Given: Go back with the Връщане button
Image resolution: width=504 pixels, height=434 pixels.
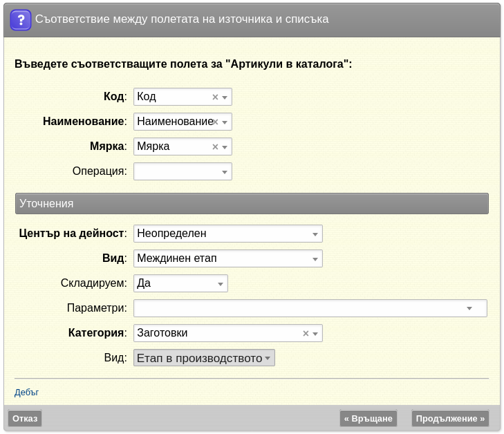Looking at the screenshot, I should 368,418.
